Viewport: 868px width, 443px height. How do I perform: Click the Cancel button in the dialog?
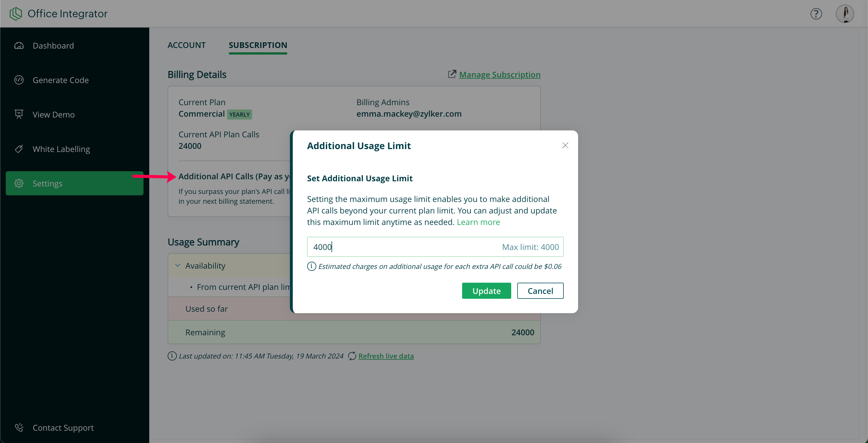click(x=540, y=291)
